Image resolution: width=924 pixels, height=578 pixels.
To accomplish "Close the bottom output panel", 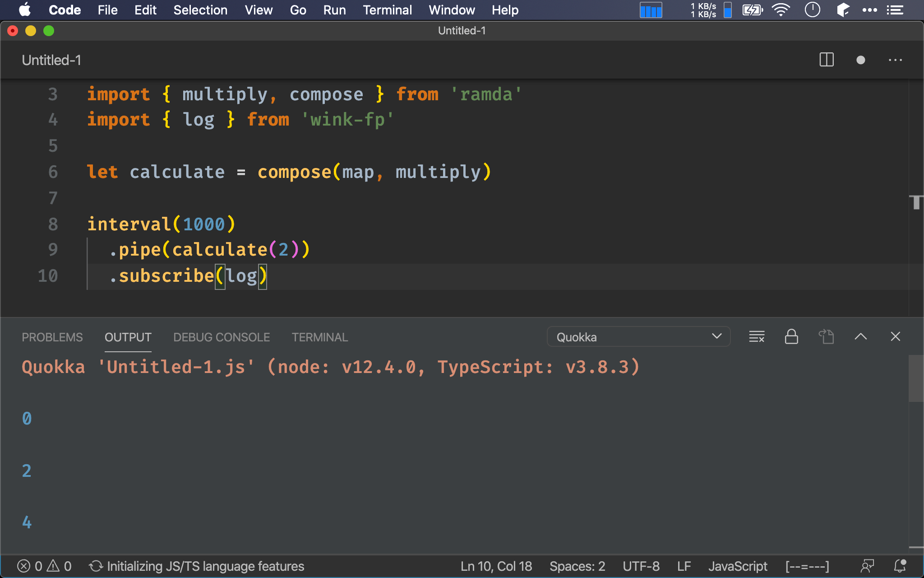I will point(895,337).
